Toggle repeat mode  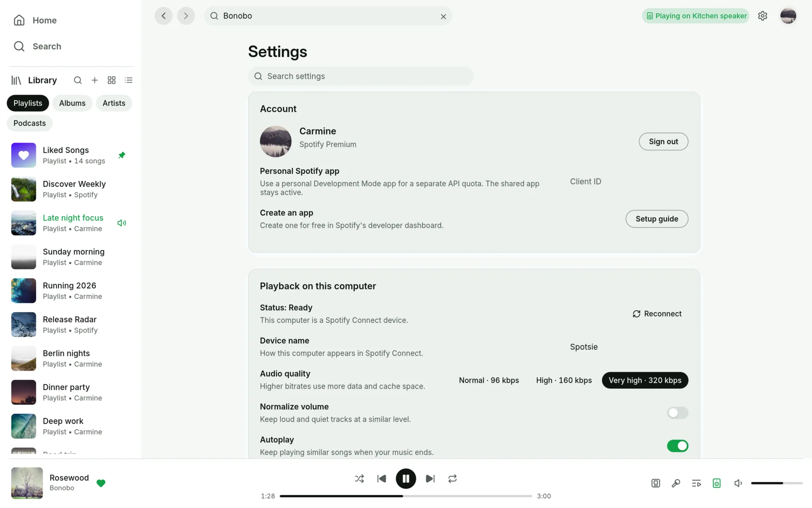[452, 479]
